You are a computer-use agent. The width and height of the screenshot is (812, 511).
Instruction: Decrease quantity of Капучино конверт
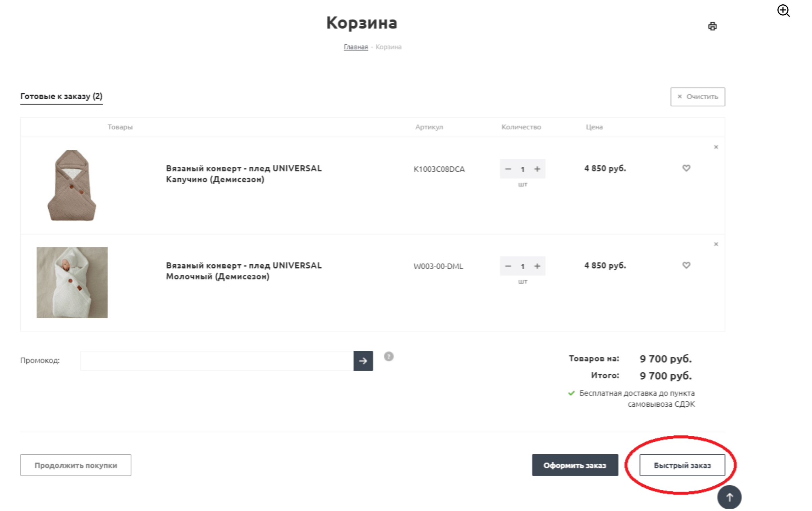(508, 169)
